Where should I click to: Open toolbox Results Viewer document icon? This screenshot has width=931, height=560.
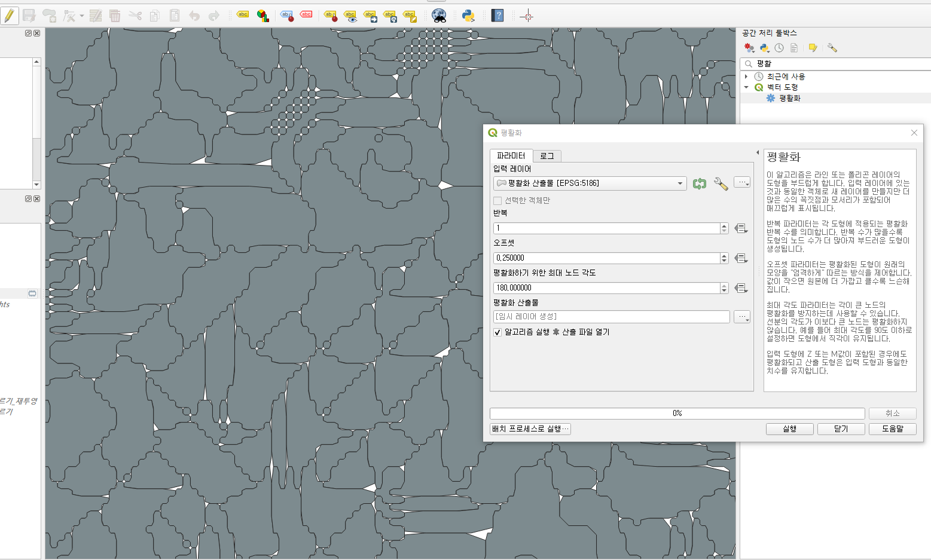click(794, 48)
